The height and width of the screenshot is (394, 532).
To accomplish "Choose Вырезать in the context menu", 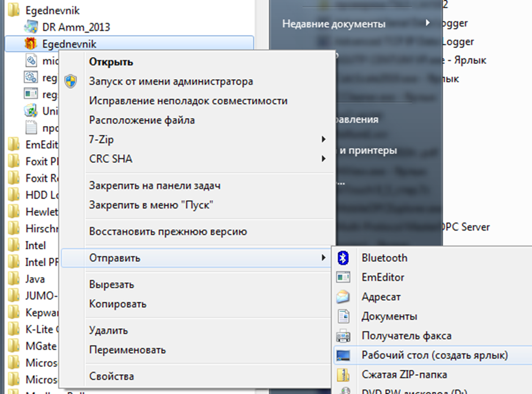I will (112, 285).
